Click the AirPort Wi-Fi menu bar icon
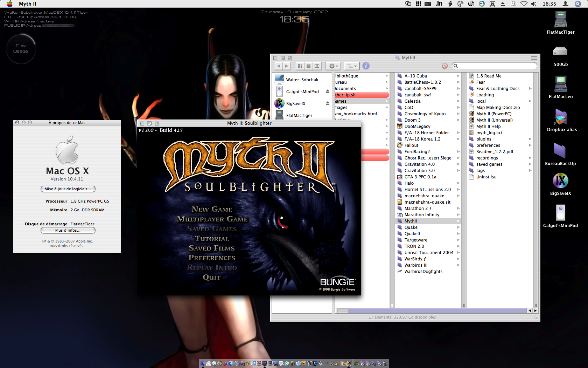This screenshot has height=368, width=588. coord(524,4)
